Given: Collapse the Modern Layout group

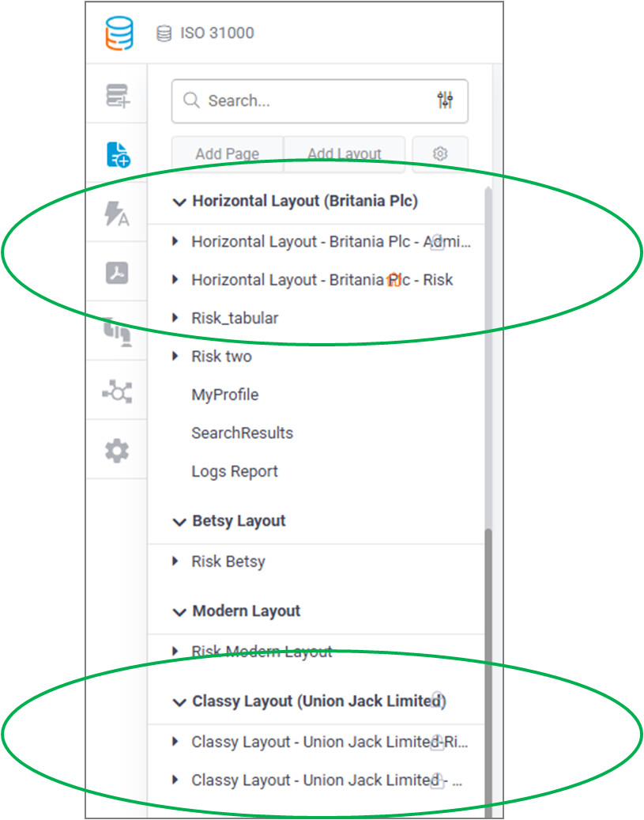Looking at the screenshot, I should (179, 612).
